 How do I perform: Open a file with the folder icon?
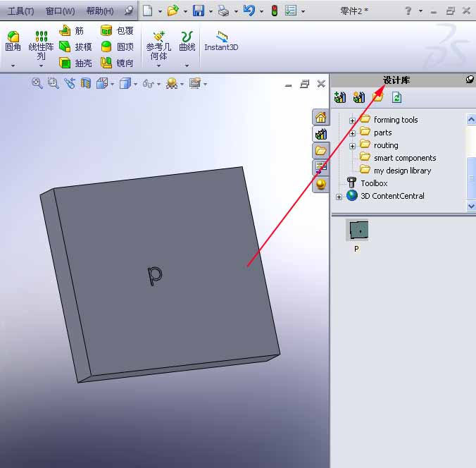point(173,11)
